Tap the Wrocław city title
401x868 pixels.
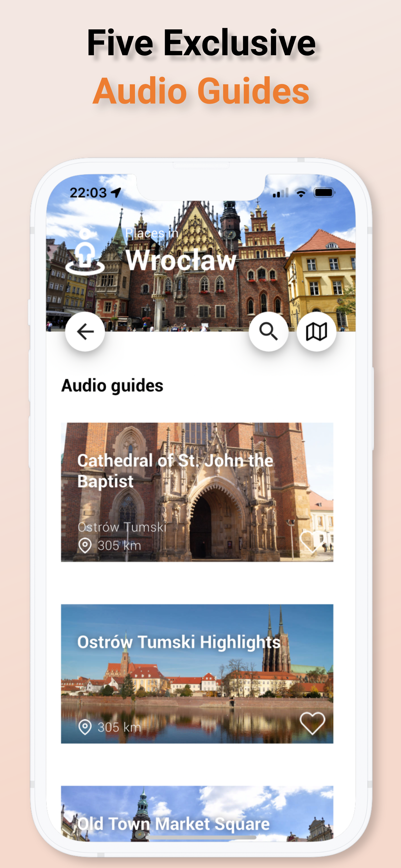(181, 260)
